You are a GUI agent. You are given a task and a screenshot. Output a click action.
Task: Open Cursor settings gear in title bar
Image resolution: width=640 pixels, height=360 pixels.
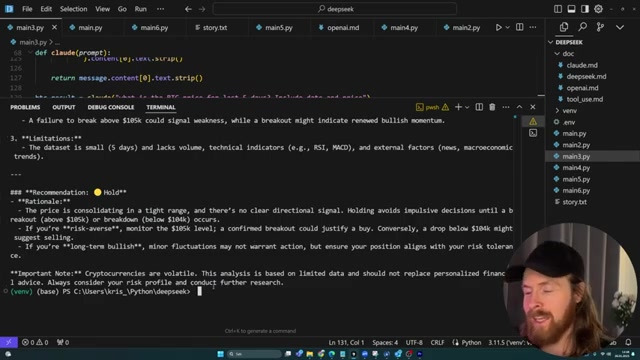click(598, 9)
